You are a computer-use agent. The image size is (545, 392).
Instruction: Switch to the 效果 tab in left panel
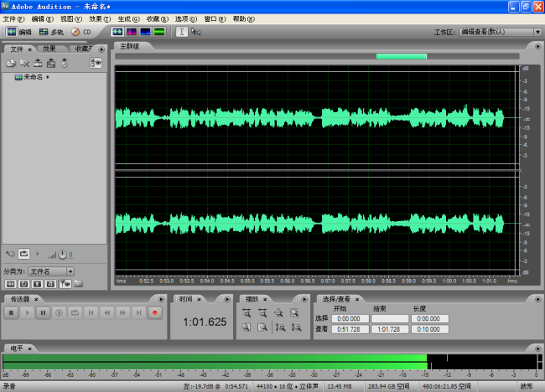[49, 49]
